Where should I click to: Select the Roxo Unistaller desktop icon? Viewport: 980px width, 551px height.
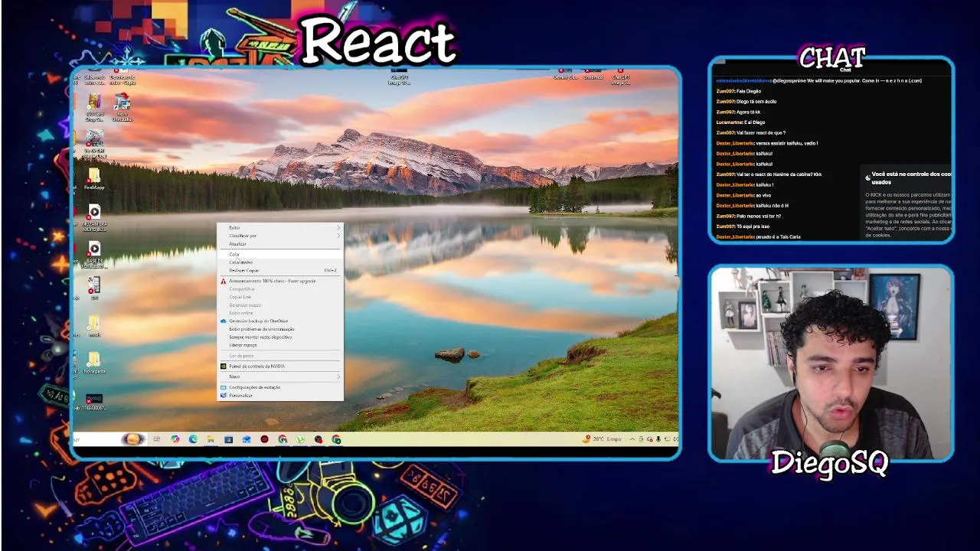click(122, 106)
